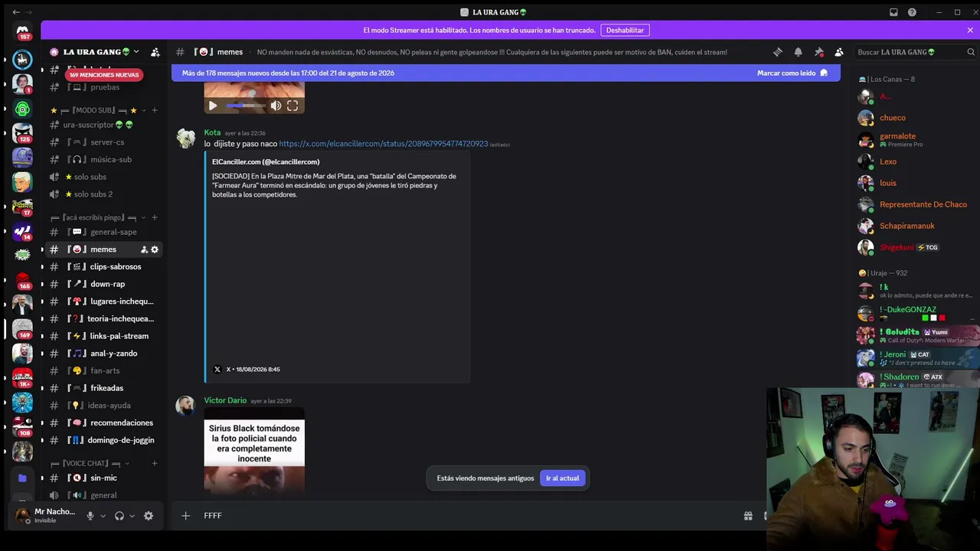
Task: Play the video attachment
Action: [213, 106]
